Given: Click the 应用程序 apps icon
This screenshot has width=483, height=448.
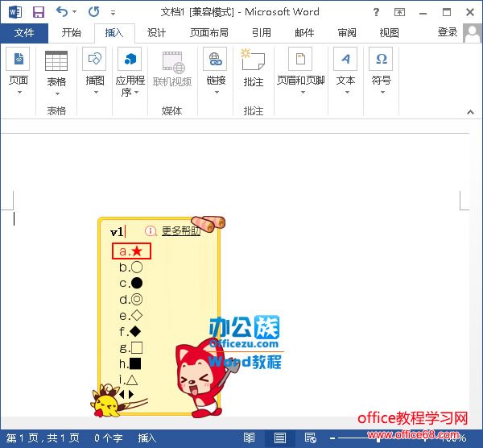Looking at the screenshot, I should (130, 59).
